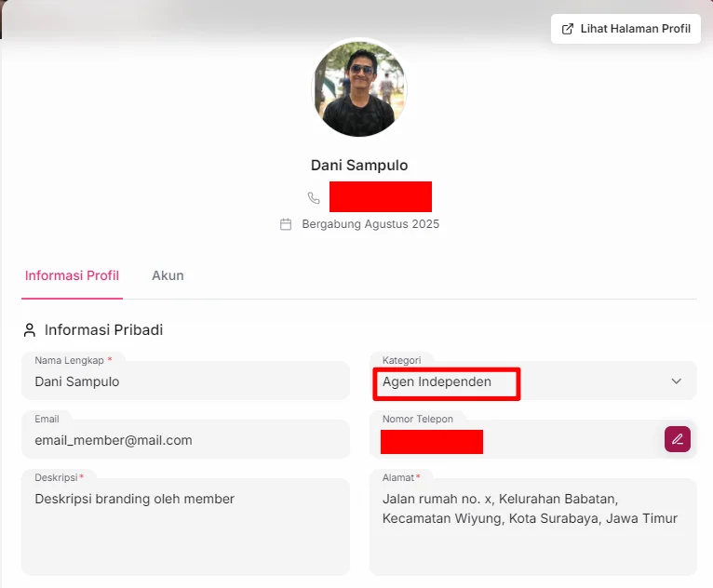
Task: Click the calendar icon beside join date
Action: tap(286, 224)
